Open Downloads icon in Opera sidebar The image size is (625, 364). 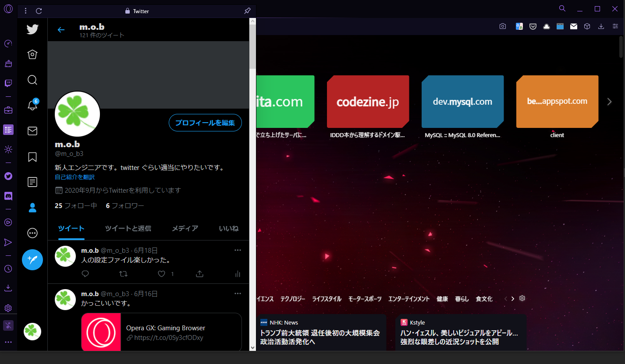(x=8, y=288)
